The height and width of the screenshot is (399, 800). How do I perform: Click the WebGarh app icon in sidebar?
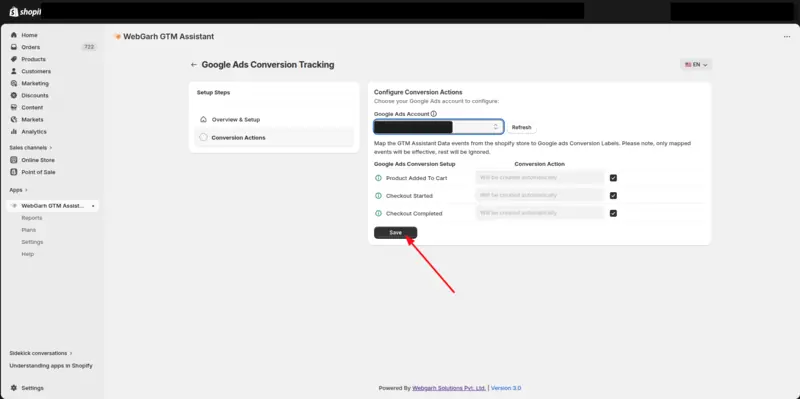click(14, 206)
